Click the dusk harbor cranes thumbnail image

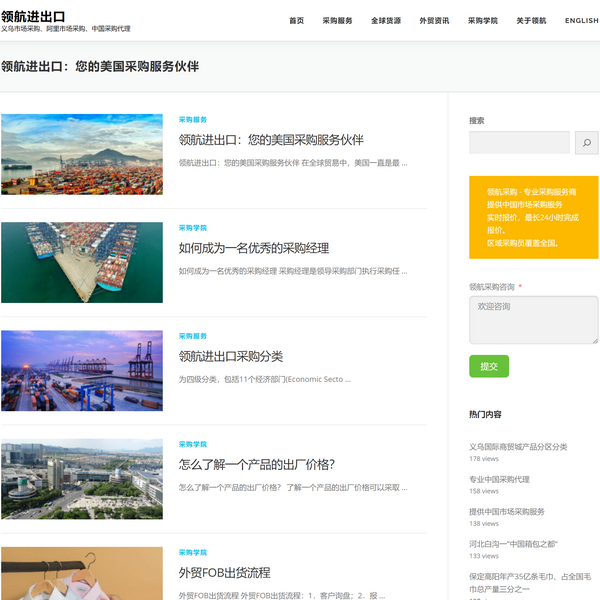pos(82,370)
